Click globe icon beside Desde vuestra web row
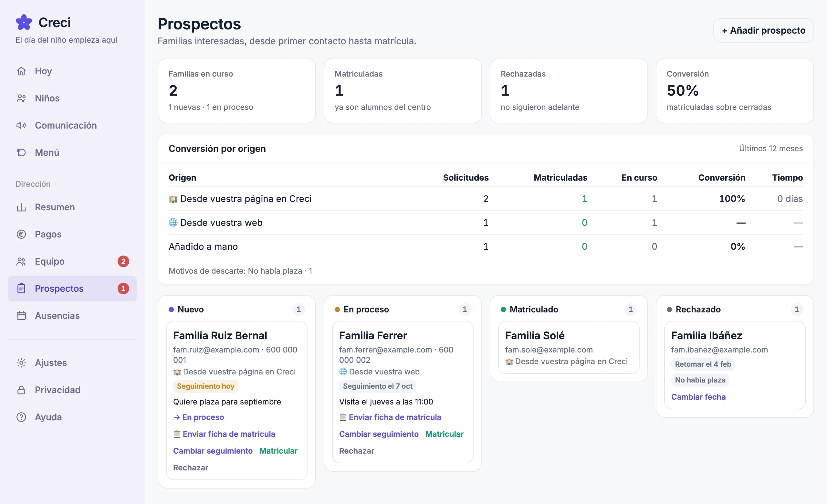This screenshot has height=504, width=827. (173, 223)
